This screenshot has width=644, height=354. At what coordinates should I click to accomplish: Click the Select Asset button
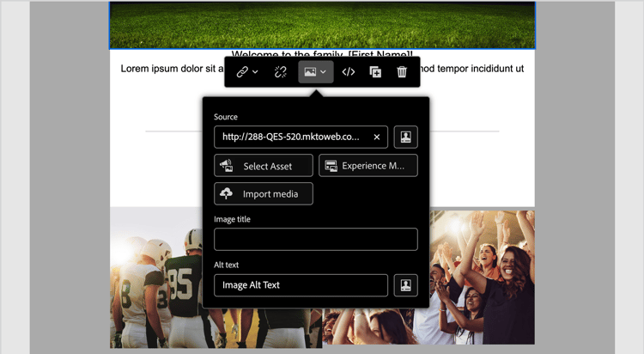[x=264, y=166]
